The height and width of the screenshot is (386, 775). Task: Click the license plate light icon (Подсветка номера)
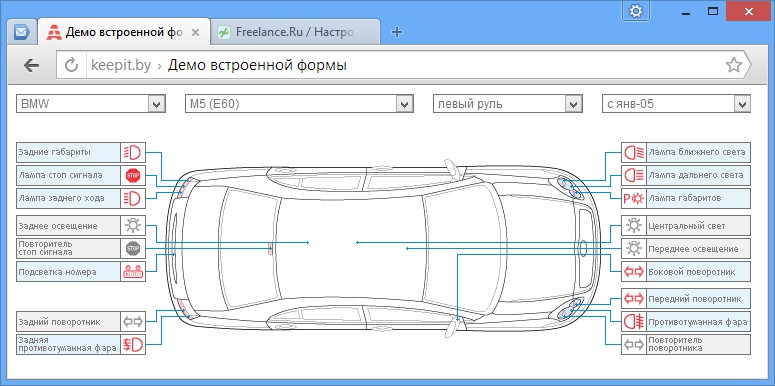coord(133,271)
